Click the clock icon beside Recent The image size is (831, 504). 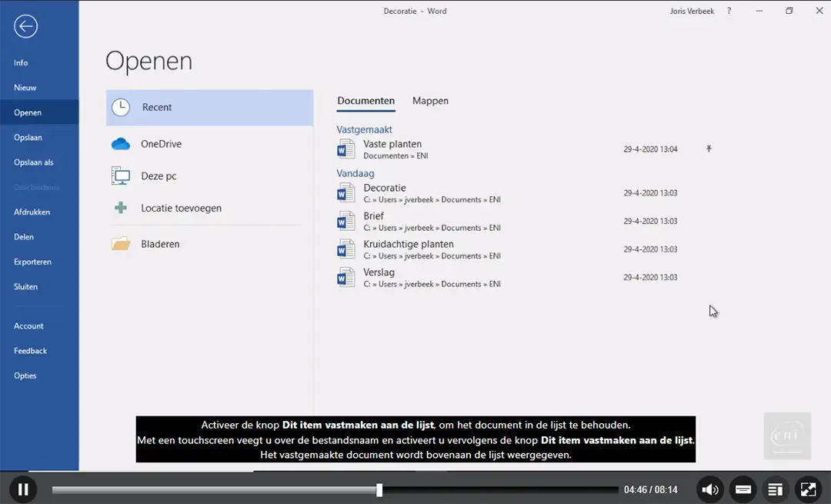pos(121,108)
